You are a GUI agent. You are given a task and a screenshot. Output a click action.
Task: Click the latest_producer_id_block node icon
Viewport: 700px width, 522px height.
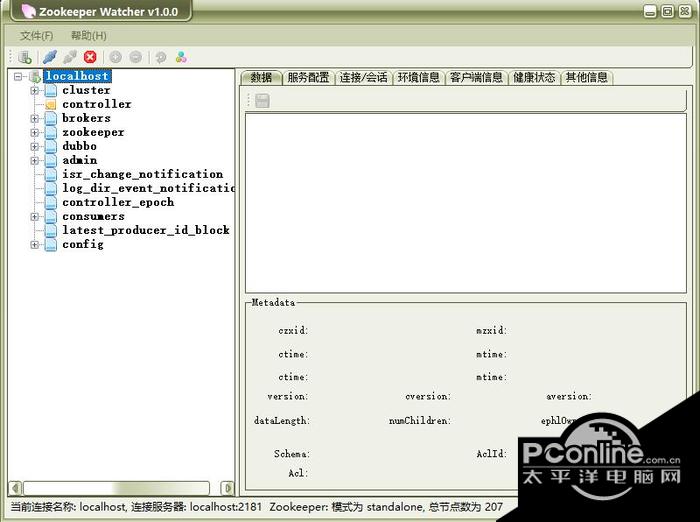(51, 230)
